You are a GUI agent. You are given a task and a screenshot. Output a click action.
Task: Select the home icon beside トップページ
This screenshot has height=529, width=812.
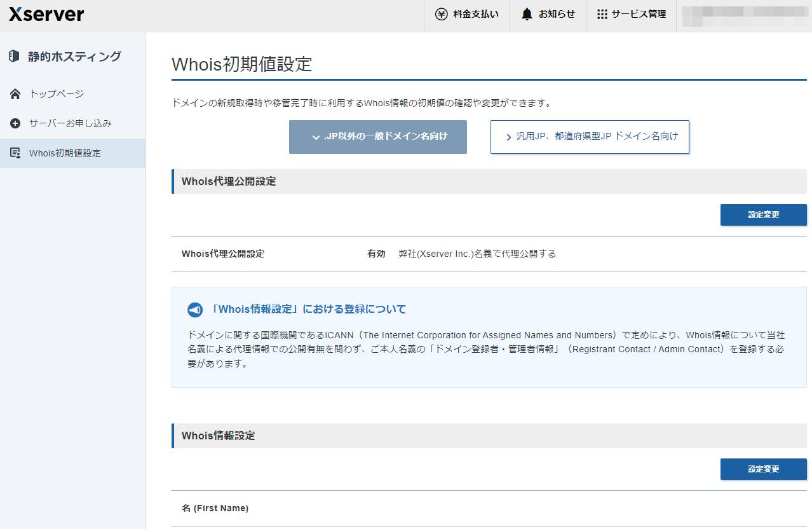pyautogui.click(x=14, y=93)
